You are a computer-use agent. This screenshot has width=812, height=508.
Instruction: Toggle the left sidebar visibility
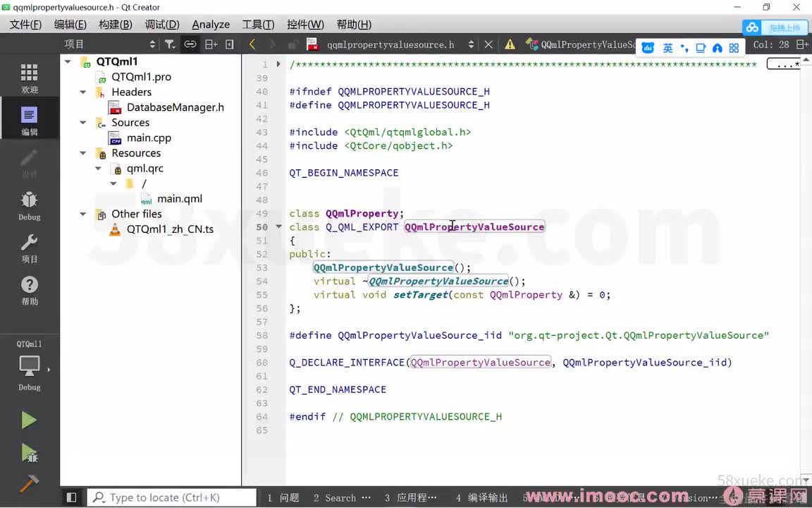71,497
